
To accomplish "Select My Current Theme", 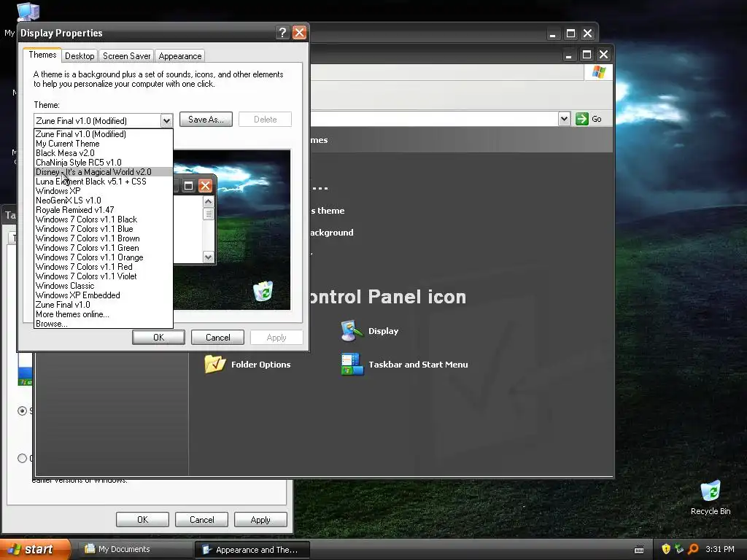I will 104,144.
